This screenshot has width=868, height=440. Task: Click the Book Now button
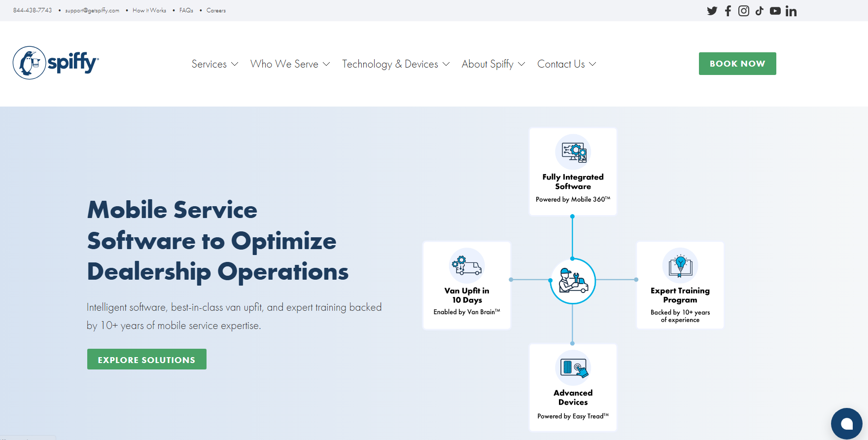[737, 64]
